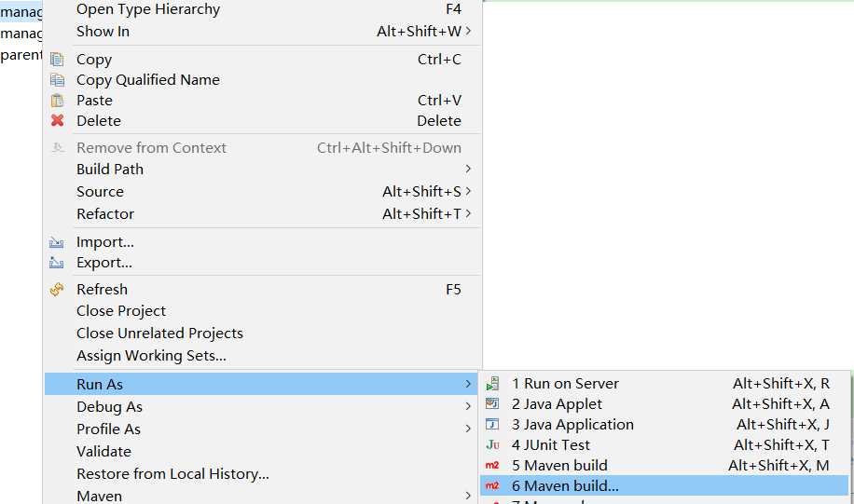Click the Alt+Shift+X, J shortcut text
This screenshot has height=504, width=854.
pyautogui.click(x=783, y=425)
